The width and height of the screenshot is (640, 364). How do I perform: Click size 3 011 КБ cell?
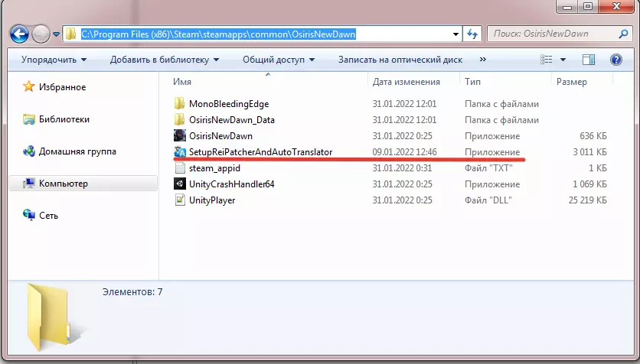(x=589, y=152)
